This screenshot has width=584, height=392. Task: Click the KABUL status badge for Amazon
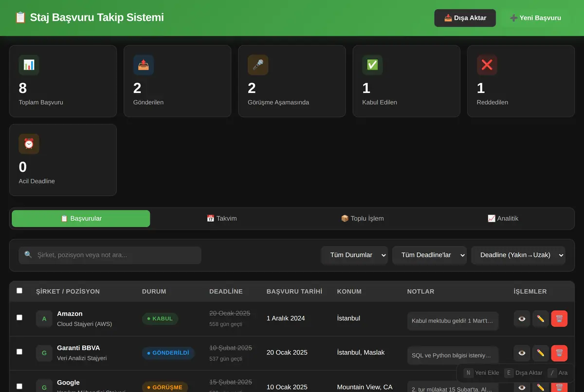[x=160, y=319]
